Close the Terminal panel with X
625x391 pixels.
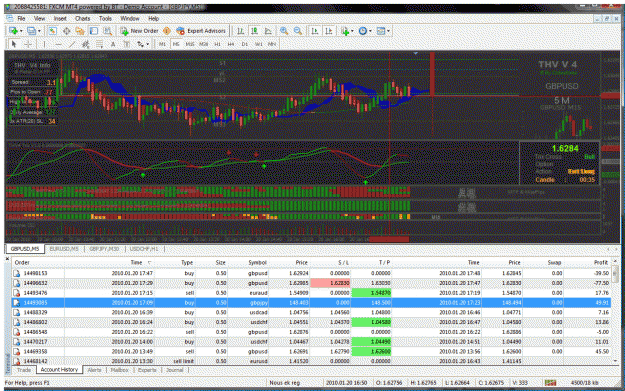[x=7, y=259]
